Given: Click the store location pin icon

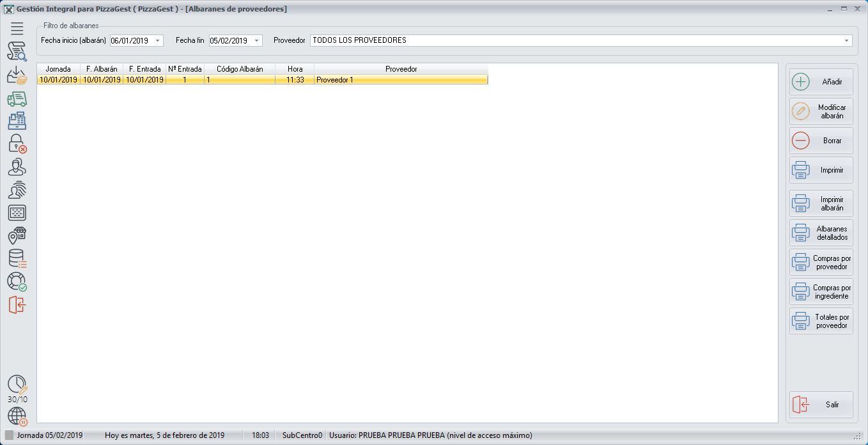Looking at the screenshot, I should (17, 236).
